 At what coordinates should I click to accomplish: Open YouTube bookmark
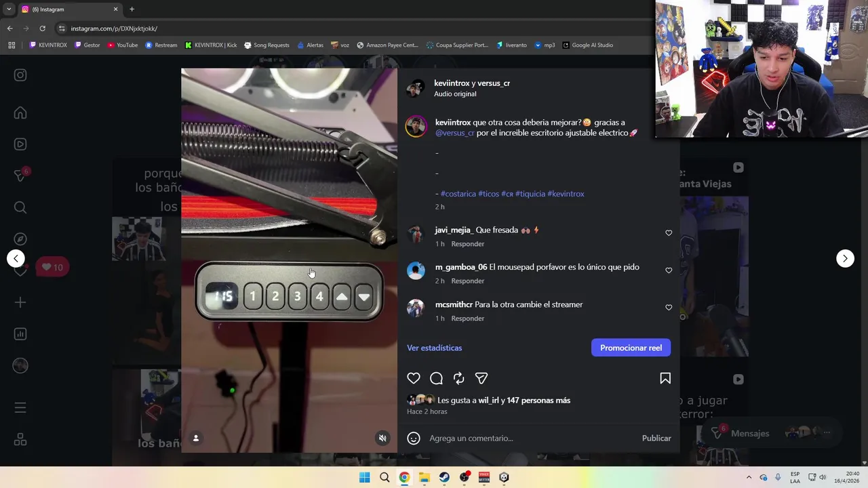123,45
